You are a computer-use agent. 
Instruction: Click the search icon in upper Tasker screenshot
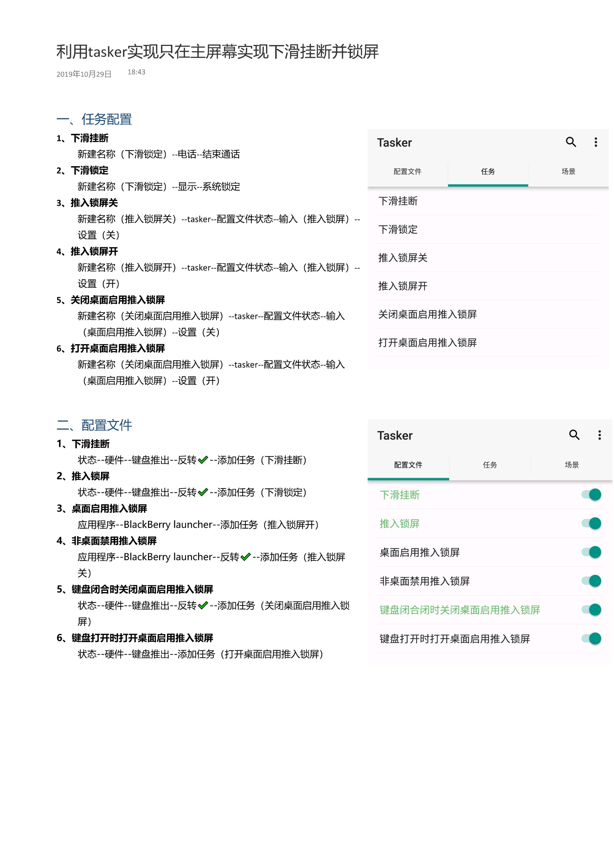[570, 142]
